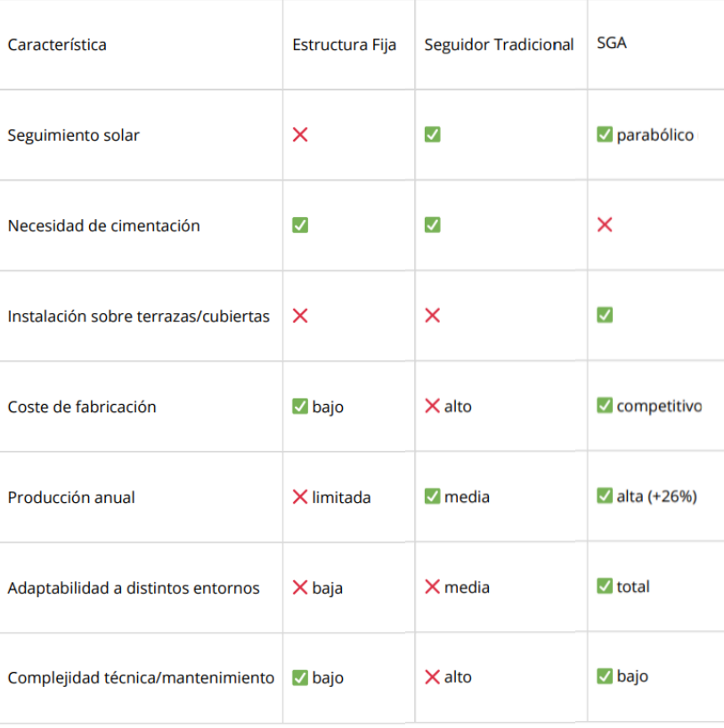Click 'Adaptabilidad a distintos entornos' label

(134, 588)
